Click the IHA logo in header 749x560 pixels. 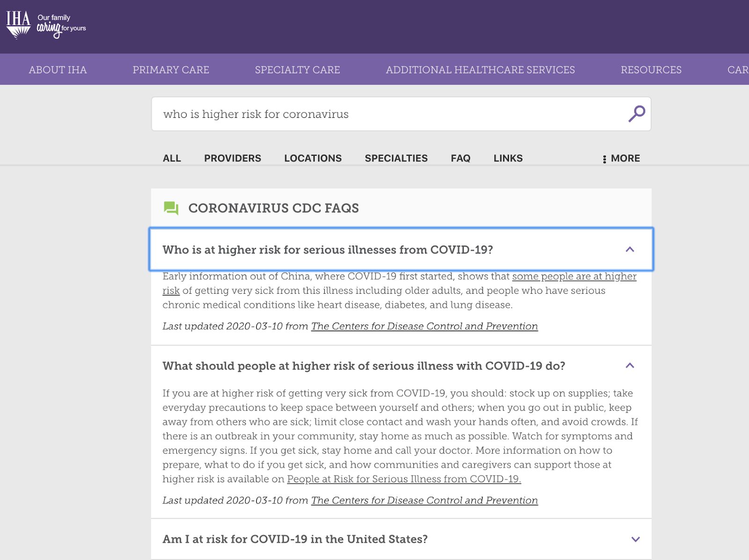(46, 25)
